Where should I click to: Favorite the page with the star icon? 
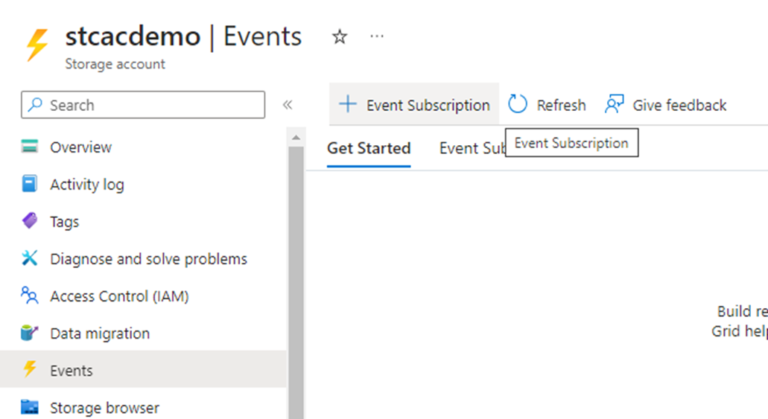tap(339, 37)
